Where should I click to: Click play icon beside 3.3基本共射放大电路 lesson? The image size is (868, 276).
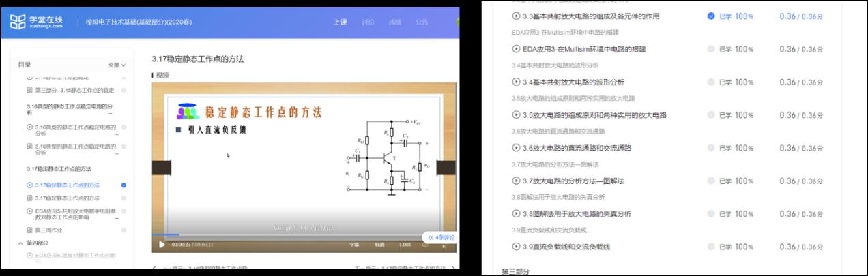pyautogui.click(x=516, y=16)
